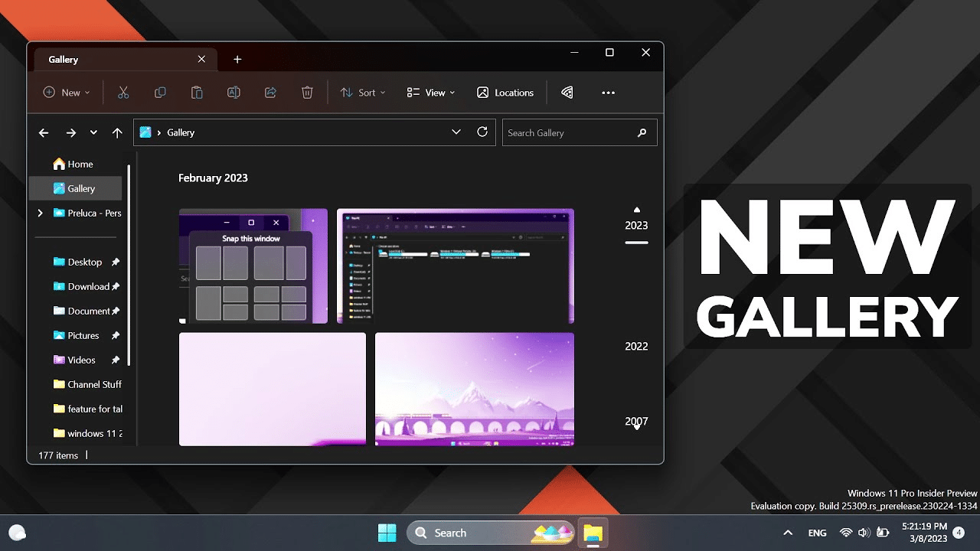Click the Copy icon in toolbar

(160, 93)
